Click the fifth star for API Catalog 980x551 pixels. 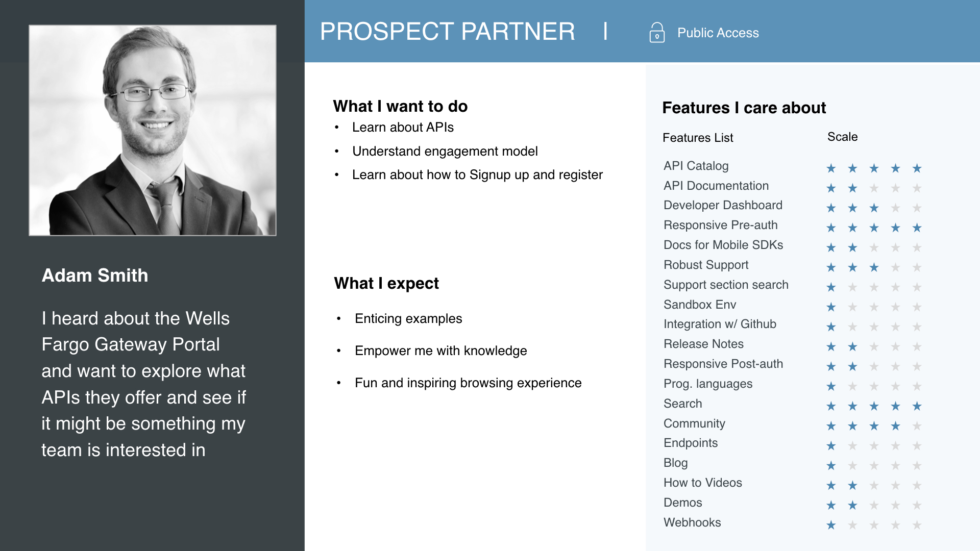coord(917,168)
